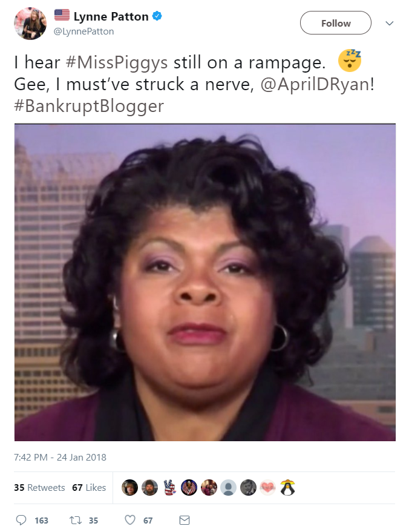Image resolution: width=409 pixels, height=532 pixels.
Task: Click the peace-sign flag liker avatar
Action: tap(169, 488)
